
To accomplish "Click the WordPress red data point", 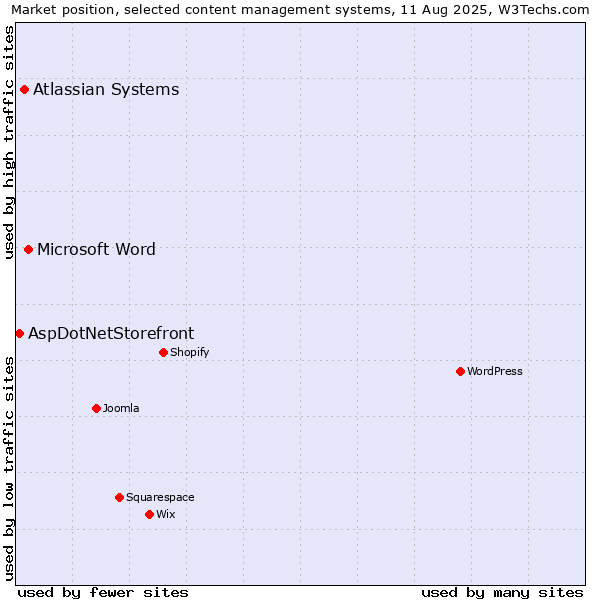I will pyautogui.click(x=460, y=371).
